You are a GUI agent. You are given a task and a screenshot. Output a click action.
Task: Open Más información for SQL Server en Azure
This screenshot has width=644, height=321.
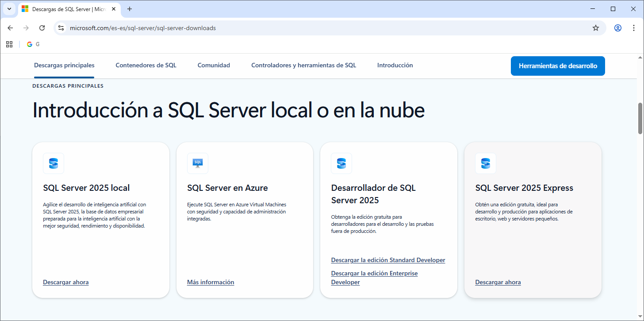tap(211, 282)
